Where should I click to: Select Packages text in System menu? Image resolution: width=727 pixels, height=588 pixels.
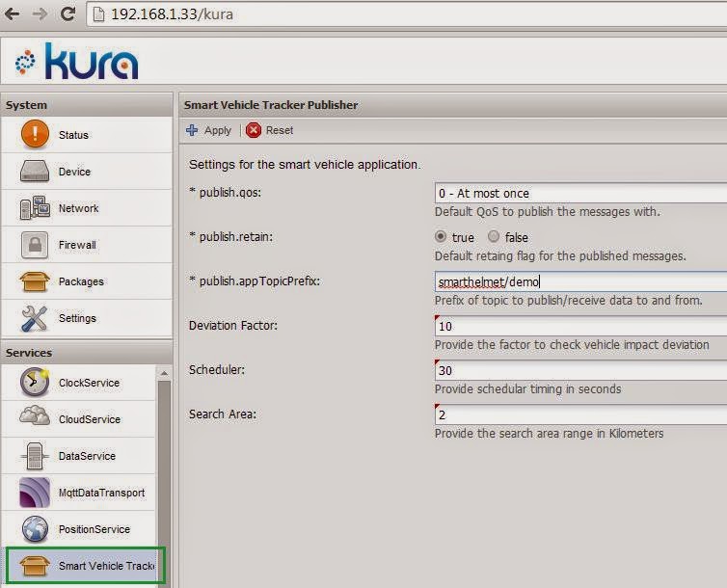point(81,281)
